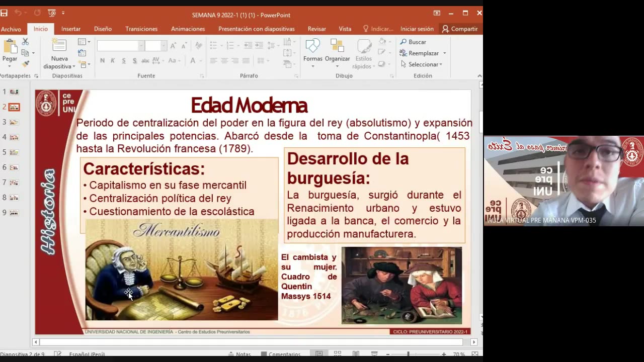Toggle the Comentarios pane
Screen dimensions: 644x362
(281, 354)
